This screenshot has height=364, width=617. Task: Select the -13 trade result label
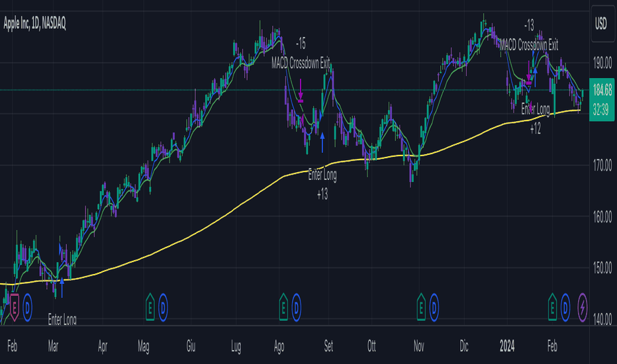[529, 26]
